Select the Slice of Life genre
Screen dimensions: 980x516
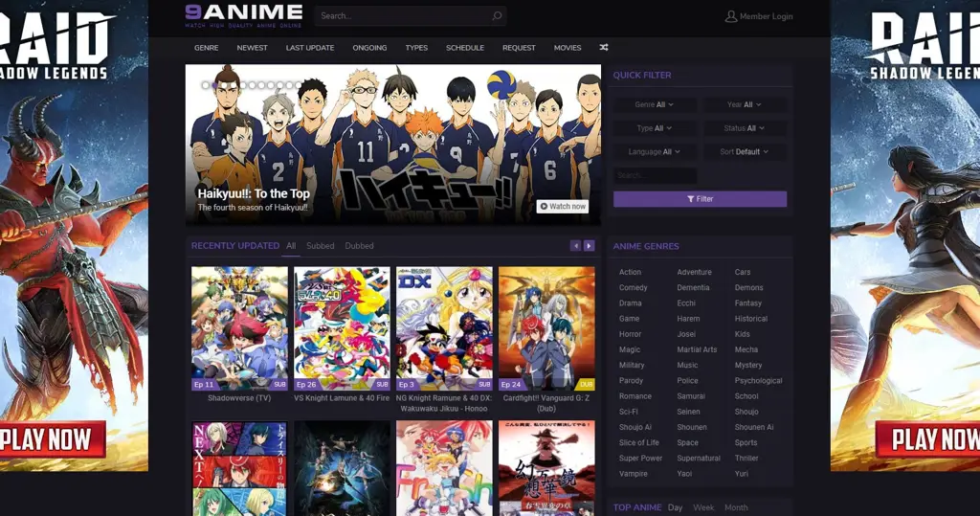point(638,443)
